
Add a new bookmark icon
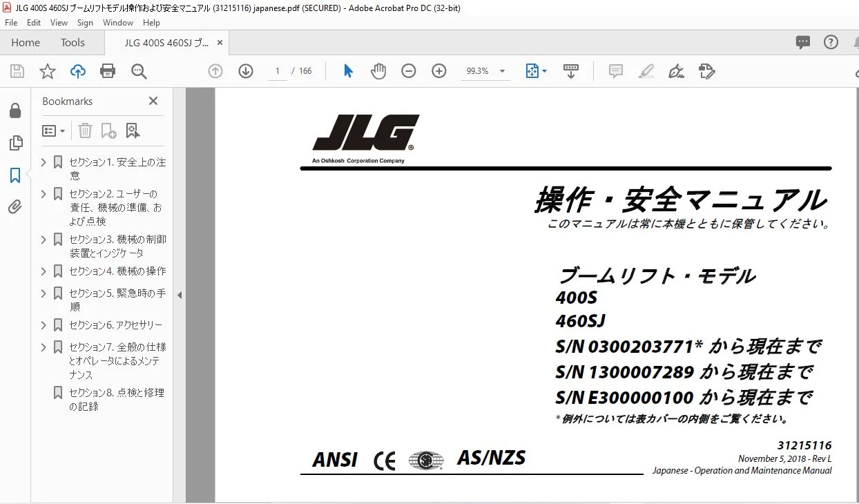(108, 130)
